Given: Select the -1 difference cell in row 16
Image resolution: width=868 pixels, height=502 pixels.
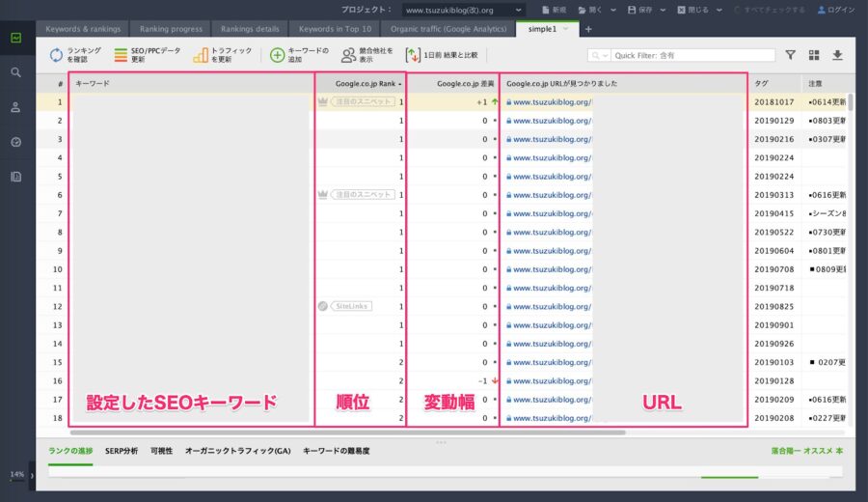Looking at the screenshot, I should [x=454, y=380].
